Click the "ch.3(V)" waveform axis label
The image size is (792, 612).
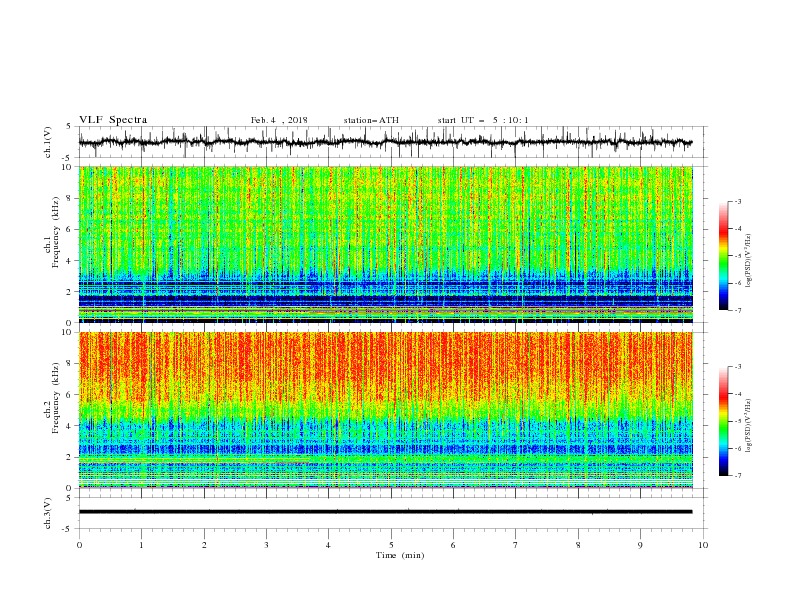pos(48,513)
